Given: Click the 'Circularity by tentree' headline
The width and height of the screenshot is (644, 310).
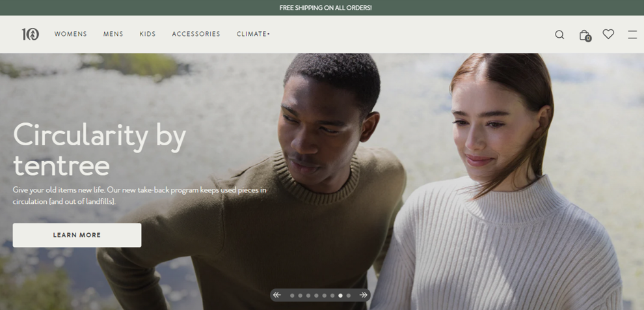Looking at the screenshot, I should click(x=100, y=150).
